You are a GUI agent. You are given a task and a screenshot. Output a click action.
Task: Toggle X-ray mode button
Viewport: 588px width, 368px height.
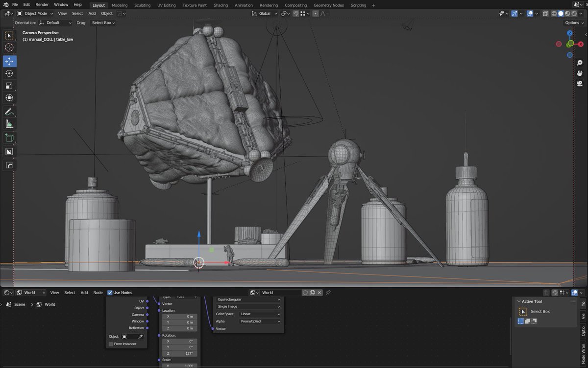545,14
